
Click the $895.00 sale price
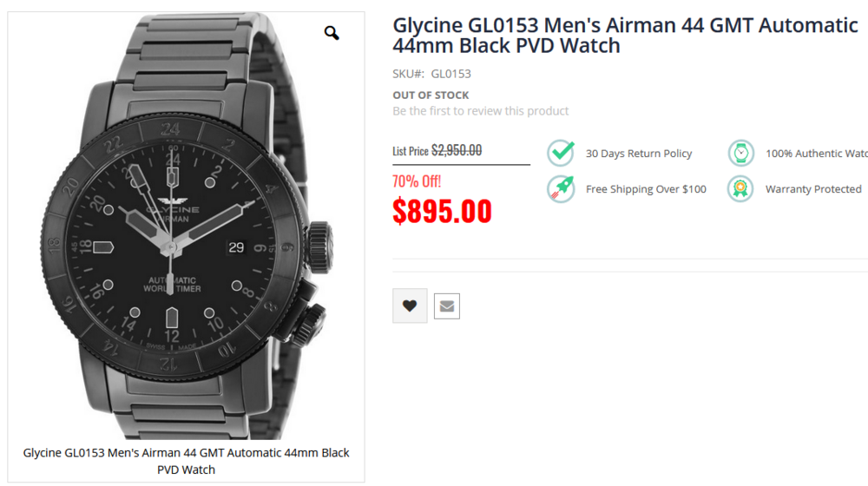(x=442, y=211)
